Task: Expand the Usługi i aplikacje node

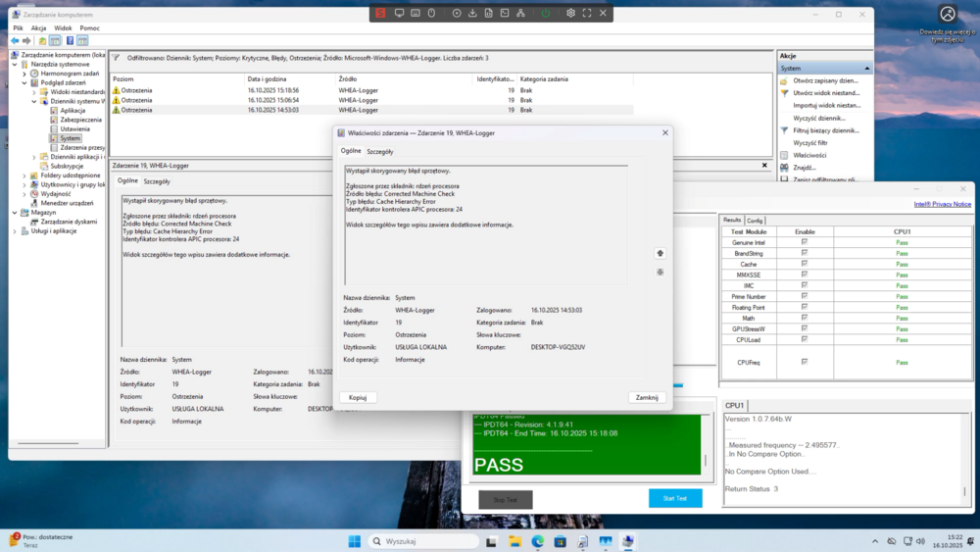Action: tap(15, 231)
